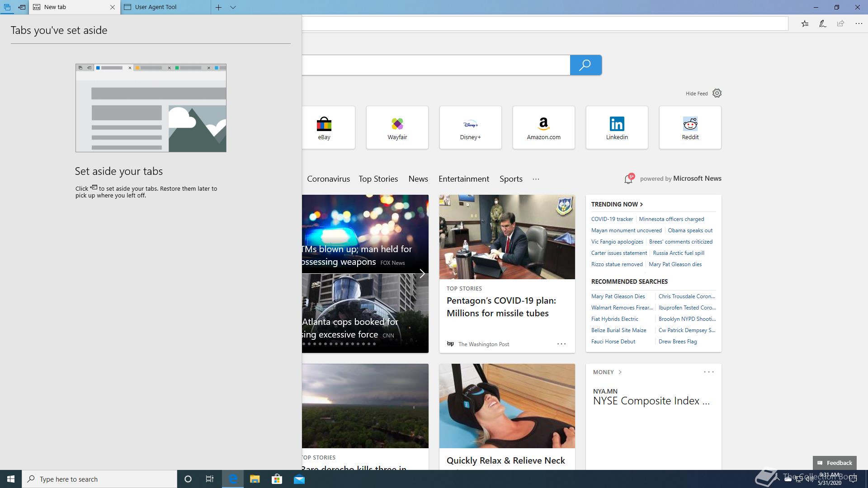Image resolution: width=868 pixels, height=488 pixels.
Task: Open the tabs you've set aside icon
Action: (7, 7)
